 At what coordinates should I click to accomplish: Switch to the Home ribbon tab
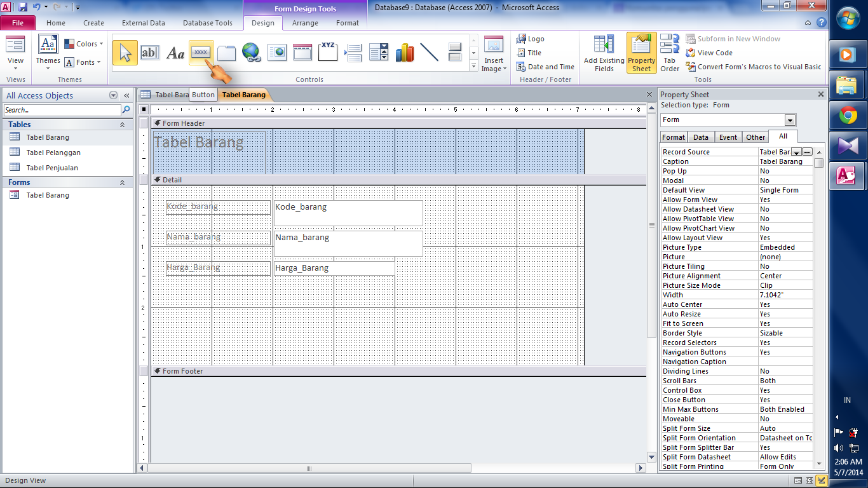(56, 23)
